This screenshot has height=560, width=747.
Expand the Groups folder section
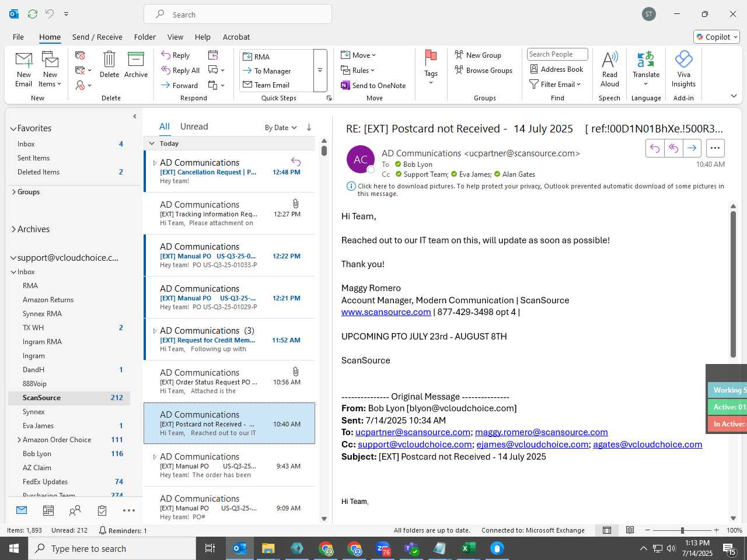(13, 192)
